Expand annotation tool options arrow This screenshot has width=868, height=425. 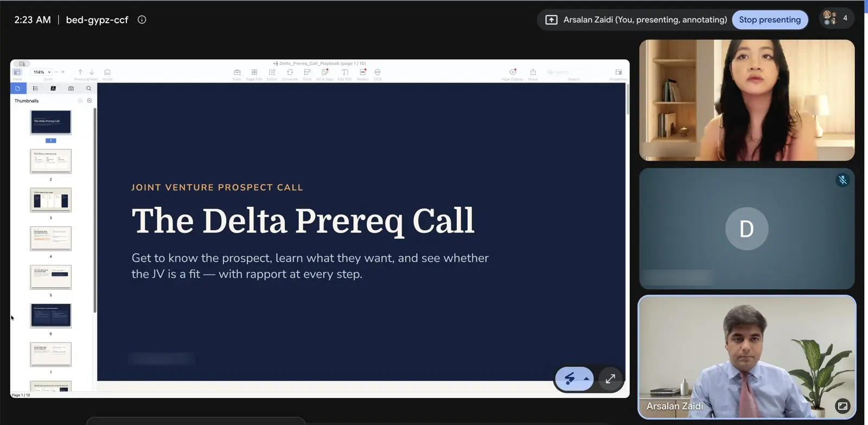pos(586,379)
